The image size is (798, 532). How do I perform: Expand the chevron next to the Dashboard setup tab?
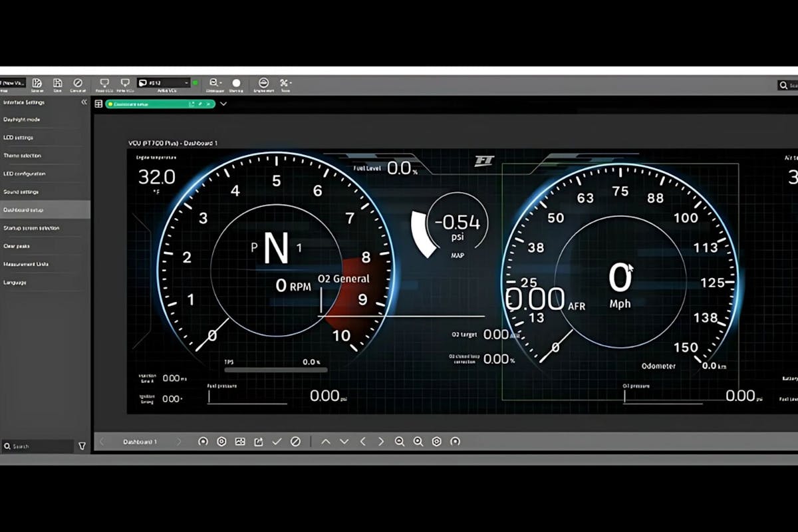coord(223,104)
